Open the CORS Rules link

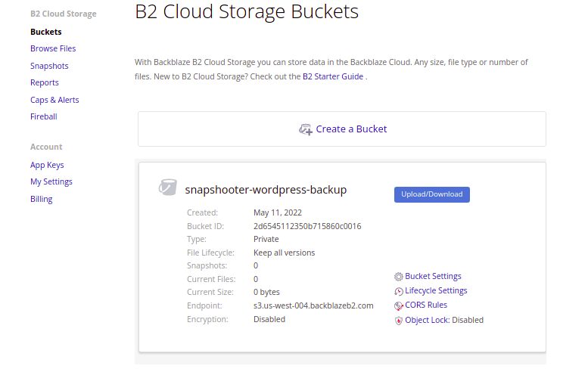[426, 305]
